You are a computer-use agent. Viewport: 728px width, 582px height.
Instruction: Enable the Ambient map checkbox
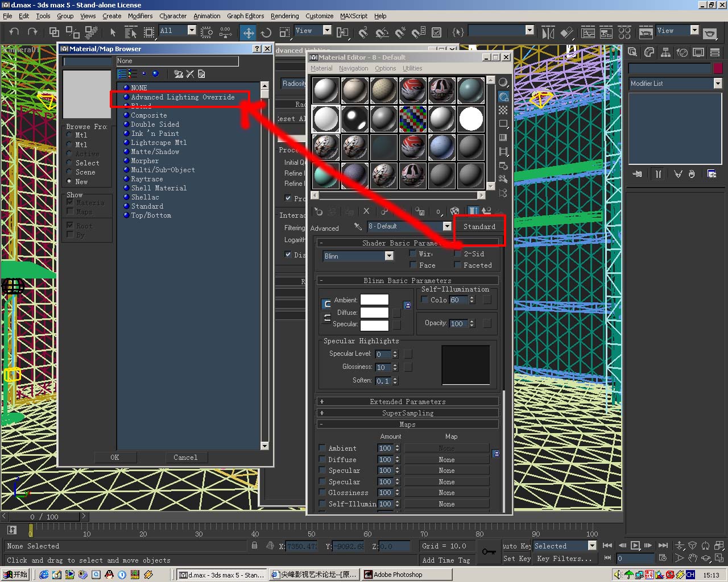pos(322,448)
